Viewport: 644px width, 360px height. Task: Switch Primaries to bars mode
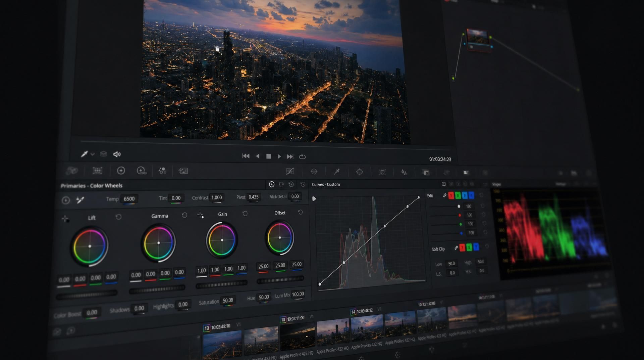point(281,184)
